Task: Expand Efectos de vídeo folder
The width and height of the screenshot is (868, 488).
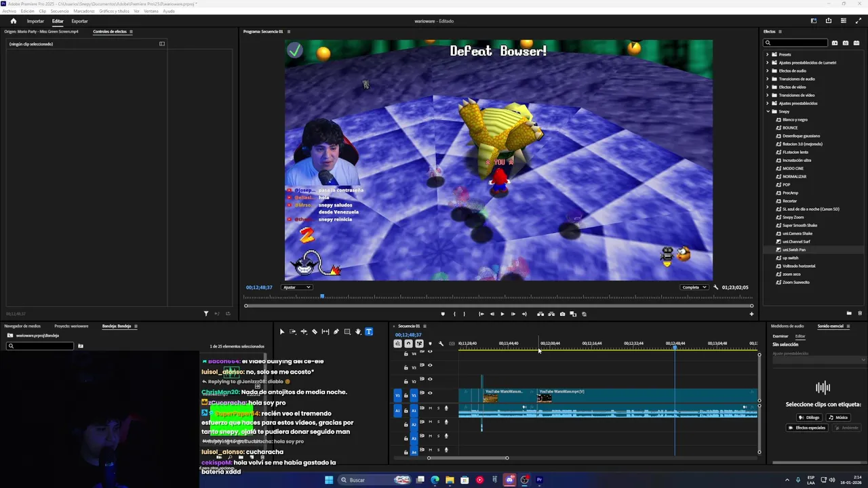Action: point(768,87)
